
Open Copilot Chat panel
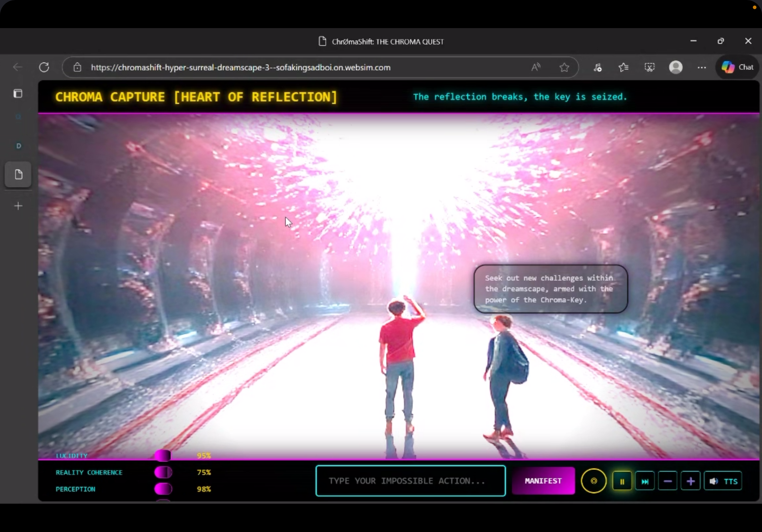[x=737, y=67]
